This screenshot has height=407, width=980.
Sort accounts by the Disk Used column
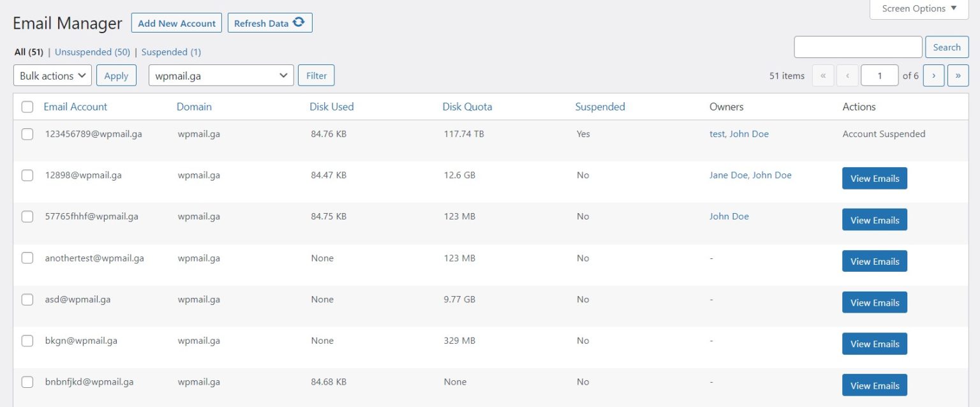332,107
